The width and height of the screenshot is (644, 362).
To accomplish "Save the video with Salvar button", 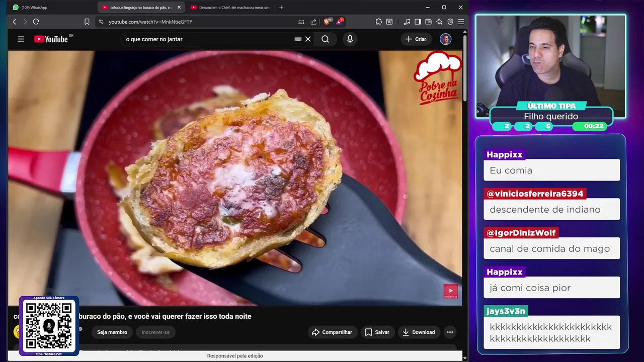I will click(x=377, y=332).
